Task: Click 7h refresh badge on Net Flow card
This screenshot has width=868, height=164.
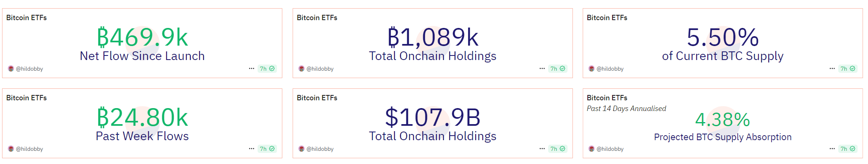Action: click(x=267, y=69)
